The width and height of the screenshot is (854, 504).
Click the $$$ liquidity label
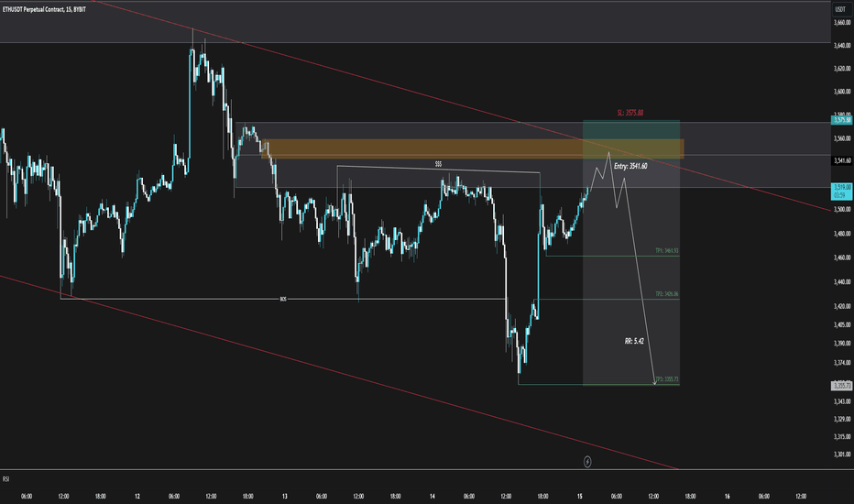(x=438, y=163)
